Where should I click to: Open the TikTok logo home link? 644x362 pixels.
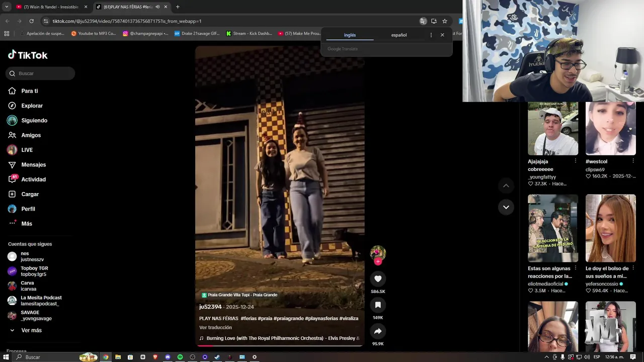28,55
